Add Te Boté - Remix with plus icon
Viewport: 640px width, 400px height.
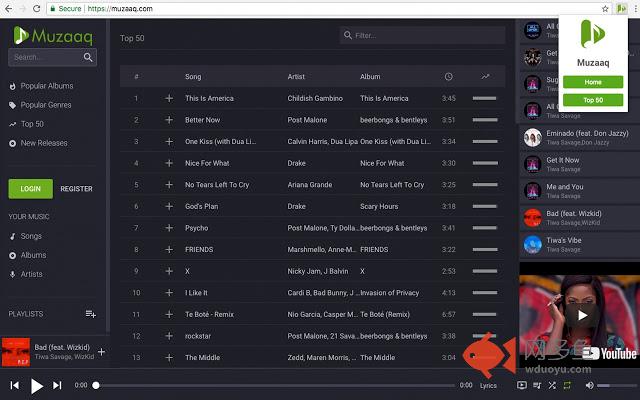click(169, 314)
